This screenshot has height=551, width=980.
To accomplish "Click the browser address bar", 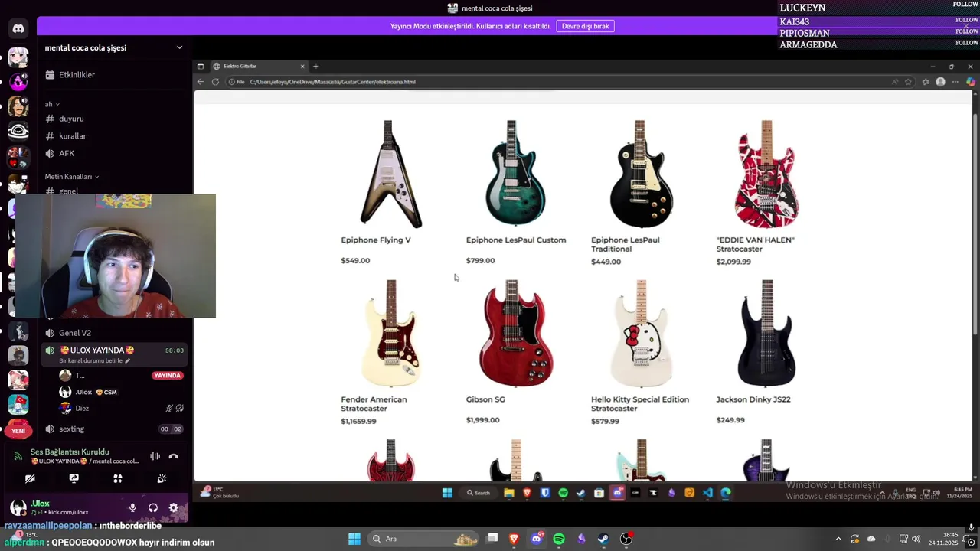I will (559, 82).
